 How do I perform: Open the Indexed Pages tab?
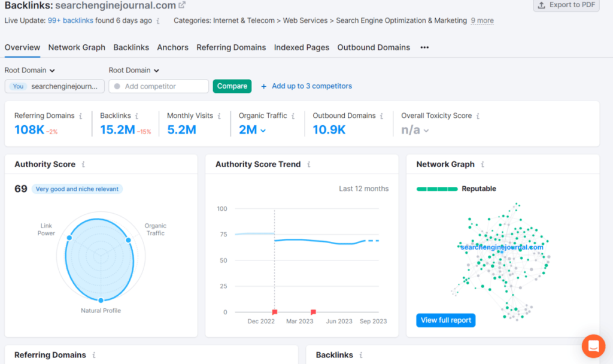pyautogui.click(x=302, y=47)
